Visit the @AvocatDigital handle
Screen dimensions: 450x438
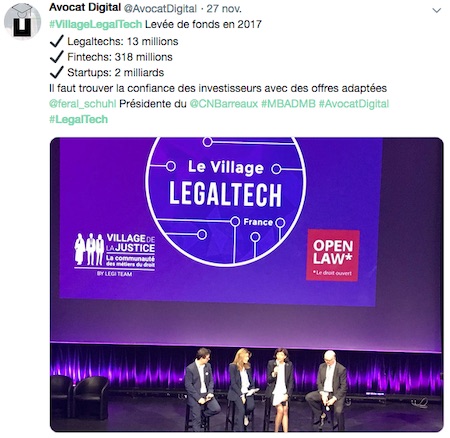pos(160,9)
